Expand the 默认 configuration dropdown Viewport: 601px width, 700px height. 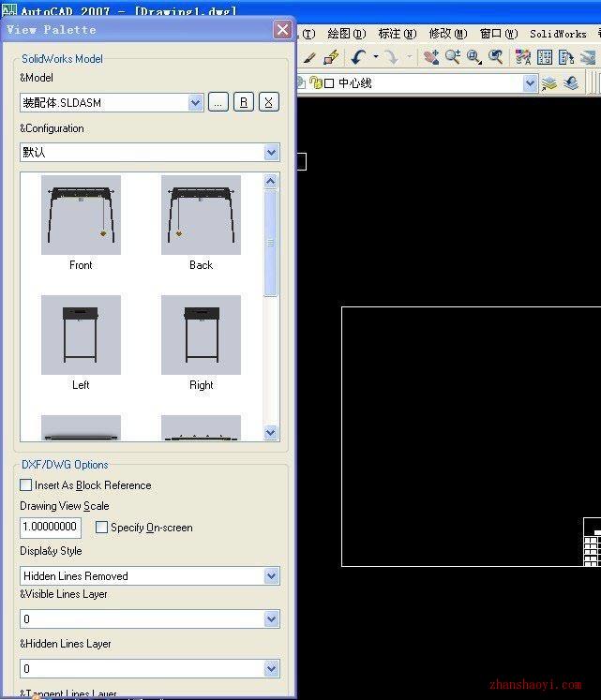point(272,153)
